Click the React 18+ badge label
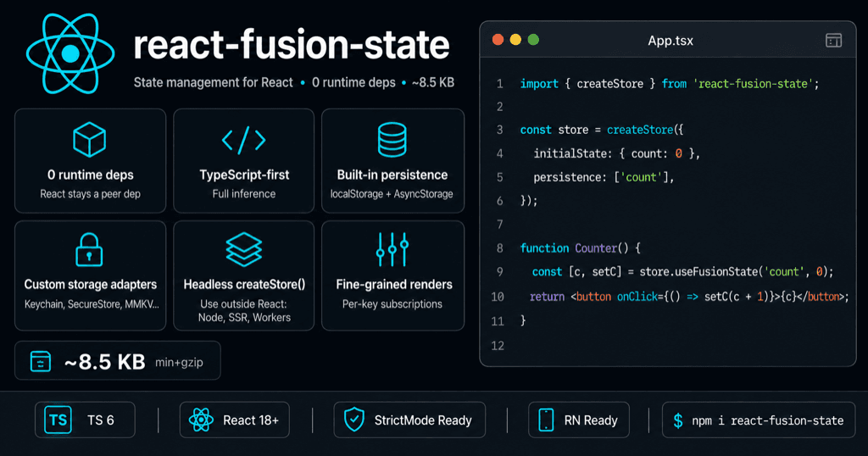 pos(251,420)
